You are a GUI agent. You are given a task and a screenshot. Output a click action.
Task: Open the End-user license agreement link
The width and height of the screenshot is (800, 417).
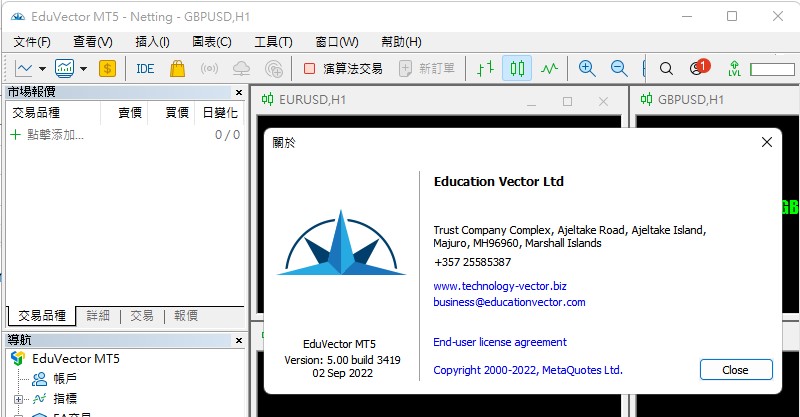[x=499, y=342]
